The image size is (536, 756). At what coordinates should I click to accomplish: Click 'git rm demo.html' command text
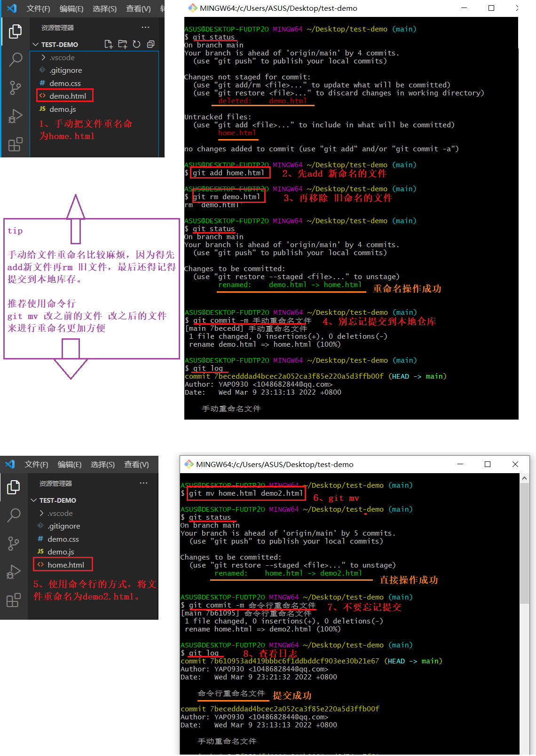[x=226, y=197]
